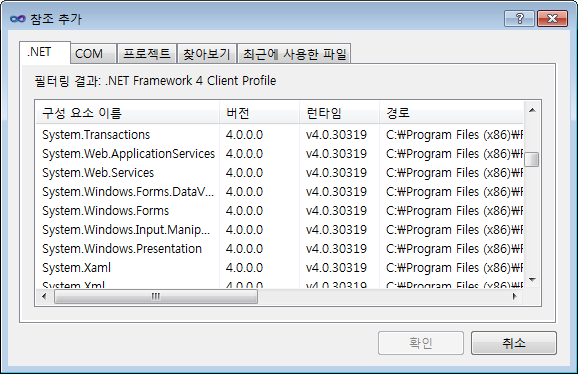Screen dimensions: 578x374
Task: Click the vertical scrollbar down arrow
Action: coord(532,280)
